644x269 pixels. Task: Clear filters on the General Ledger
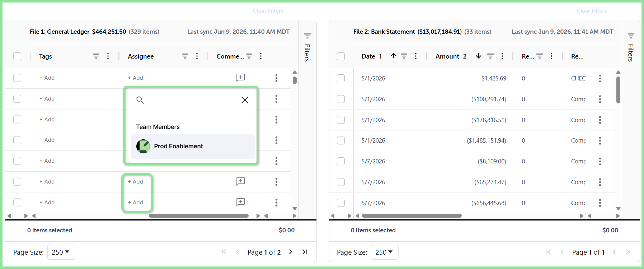click(268, 11)
